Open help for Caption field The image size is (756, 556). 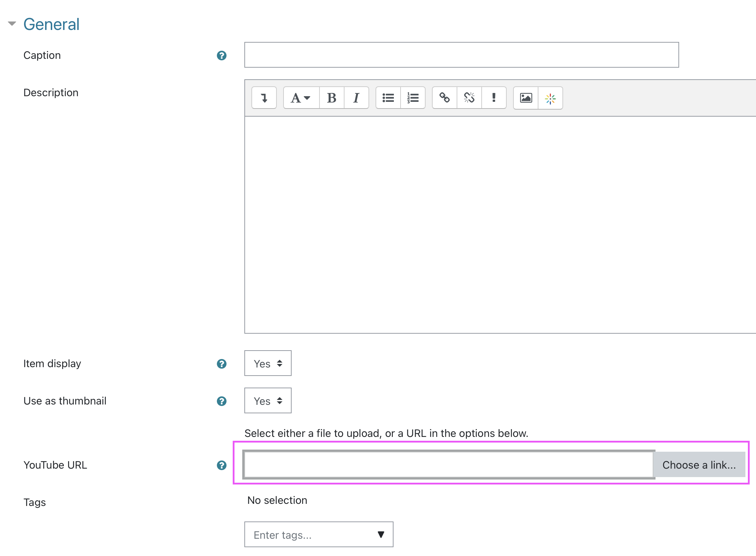[x=221, y=55]
